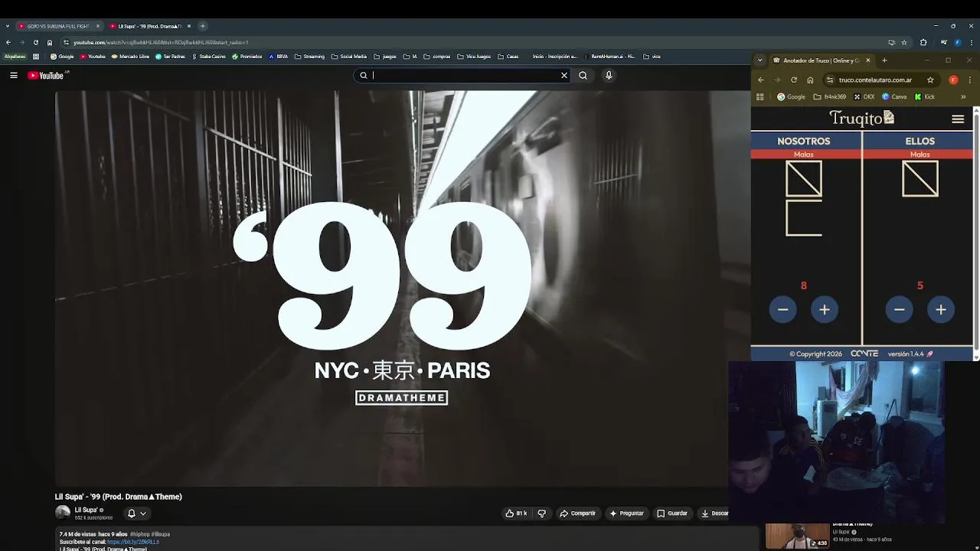Open the Social Media bookmarks folder
The height and width of the screenshot is (551, 980).
(349, 56)
